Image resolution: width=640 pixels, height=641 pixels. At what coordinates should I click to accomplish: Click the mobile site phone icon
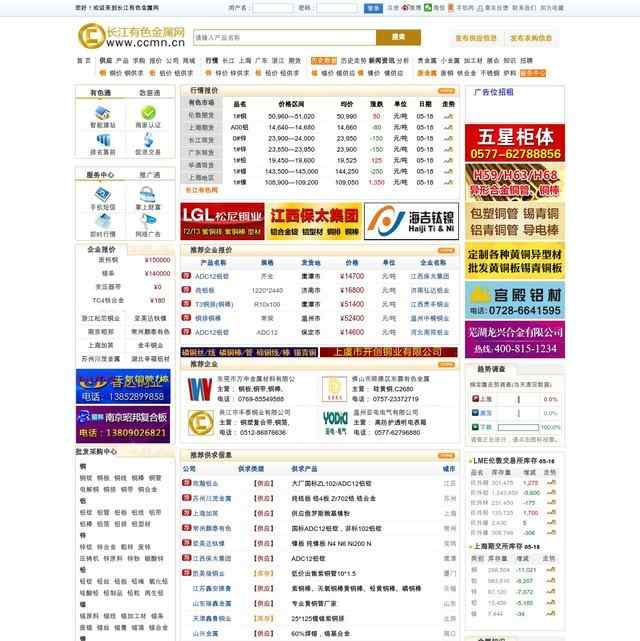point(451,7)
